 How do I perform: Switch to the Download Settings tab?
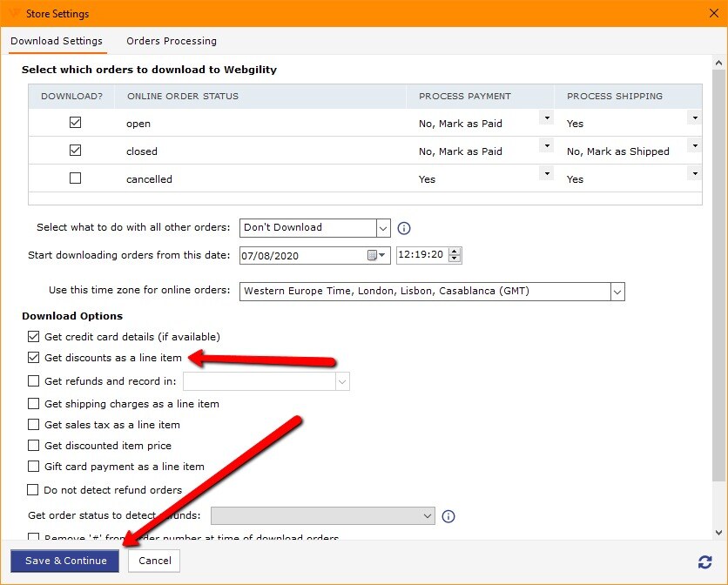pos(57,41)
